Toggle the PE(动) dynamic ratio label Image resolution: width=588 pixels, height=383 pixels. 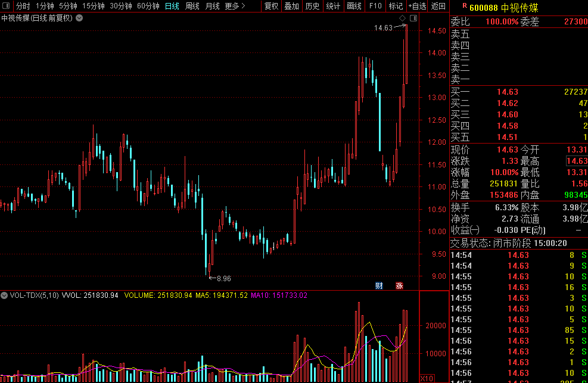pos(533,230)
